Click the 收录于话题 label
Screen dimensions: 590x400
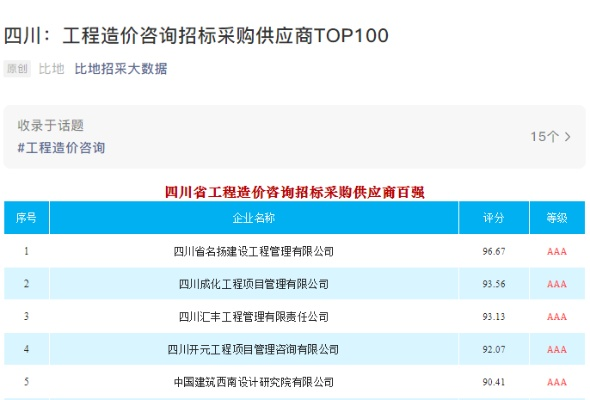pyautogui.click(x=50, y=125)
